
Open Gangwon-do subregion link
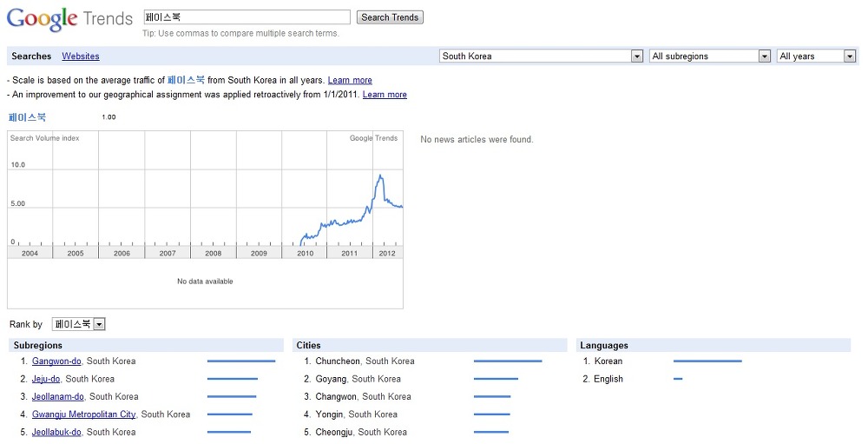56,361
